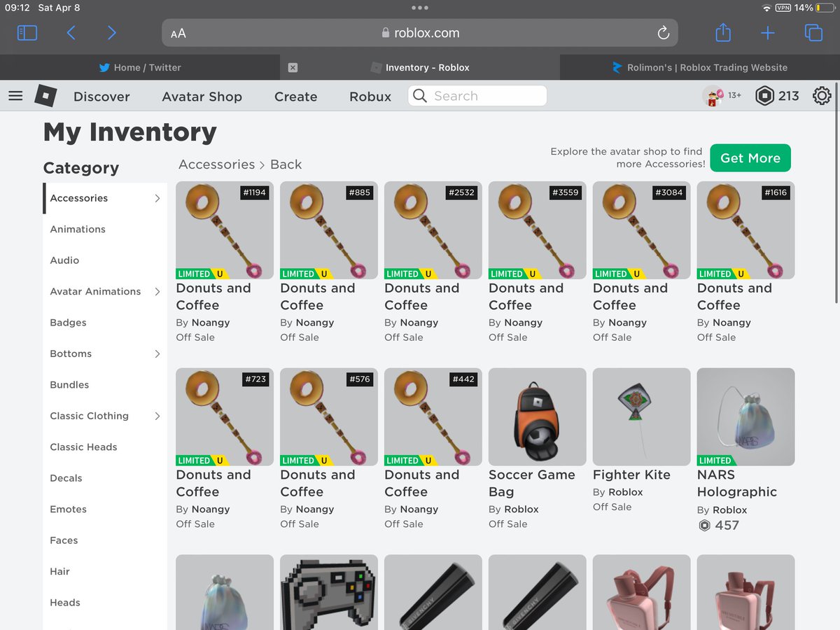840x630 pixels.
Task: Click the Roblox logo home icon
Action: click(x=45, y=96)
